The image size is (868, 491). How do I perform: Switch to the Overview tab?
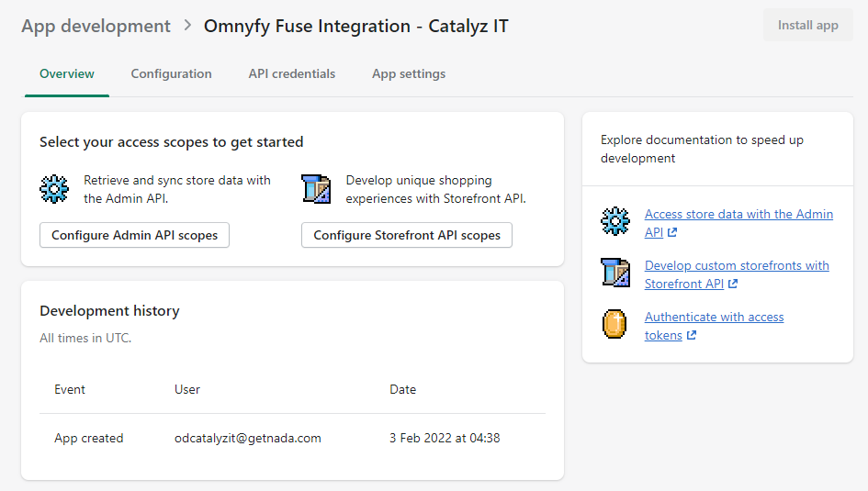click(x=67, y=74)
